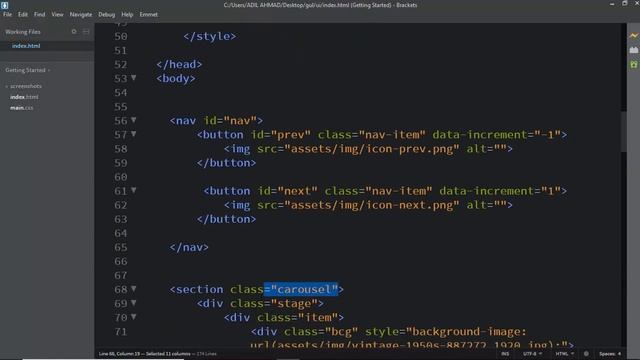Screen dimensions: 640x360
Task: Click the closing </style> tag
Action: point(209,36)
